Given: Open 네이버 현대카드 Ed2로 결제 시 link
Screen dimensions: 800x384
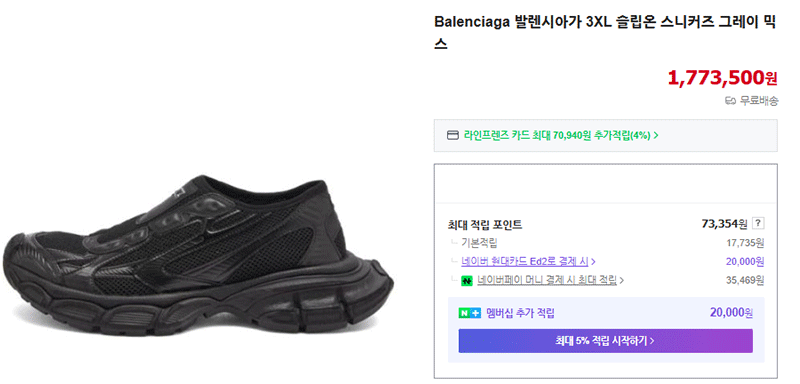Looking at the screenshot, I should [525, 262].
